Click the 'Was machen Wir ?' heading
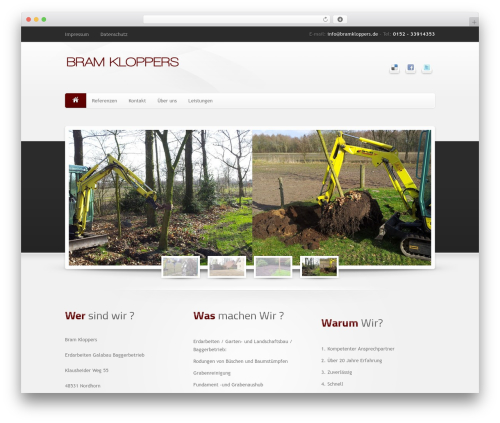 [x=239, y=316]
